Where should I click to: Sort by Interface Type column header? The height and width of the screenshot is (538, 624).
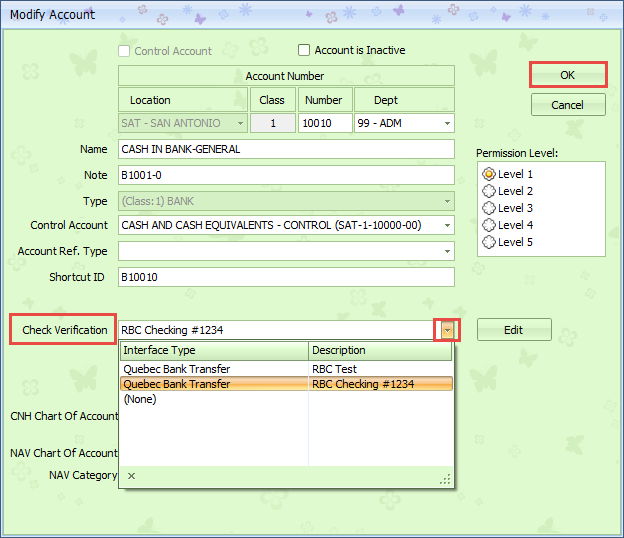point(214,351)
